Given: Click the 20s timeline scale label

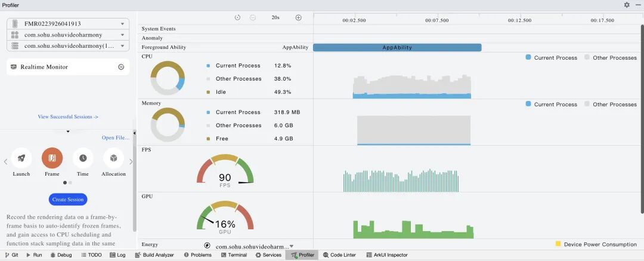Looking at the screenshot, I should pos(275,17).
